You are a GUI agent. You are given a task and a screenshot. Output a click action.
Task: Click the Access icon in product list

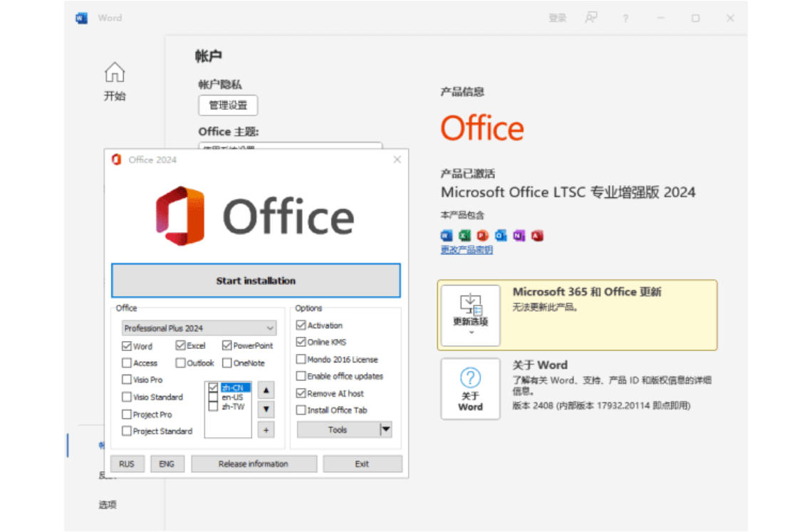tap(537, 235)
